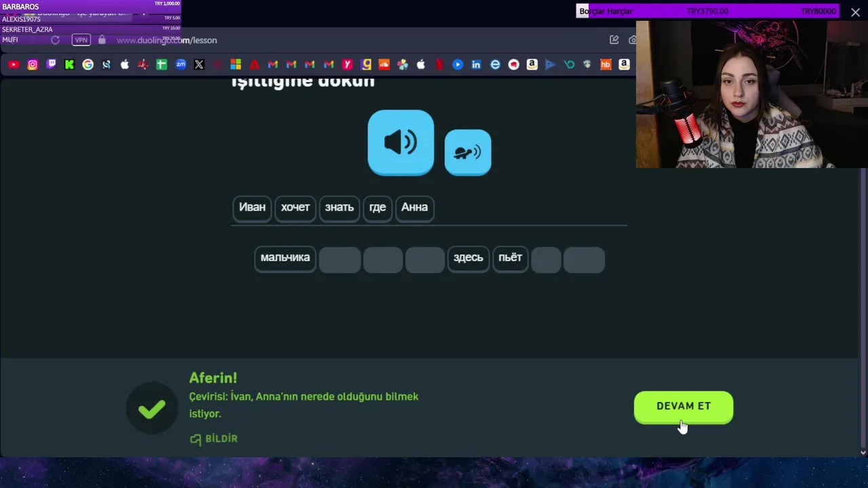
Task: Play the slow turtle-speed audio
Action: coord(468,152)
